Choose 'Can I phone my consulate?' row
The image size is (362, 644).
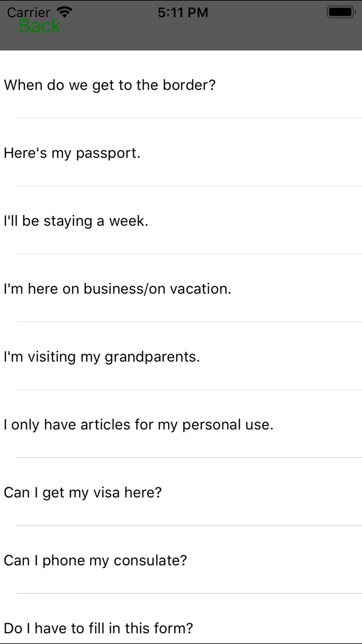[x=181, y=560]
